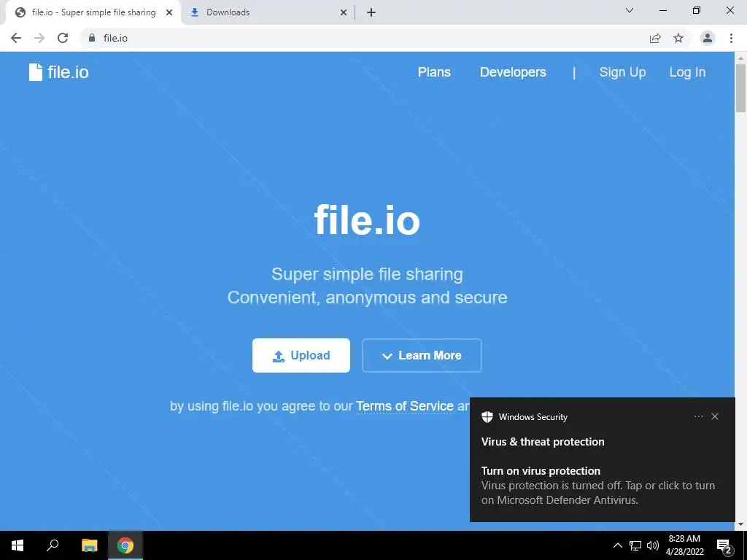Open the Terms of Service link
The height and width of the screenshot is (560, 747).
point(404,405)
